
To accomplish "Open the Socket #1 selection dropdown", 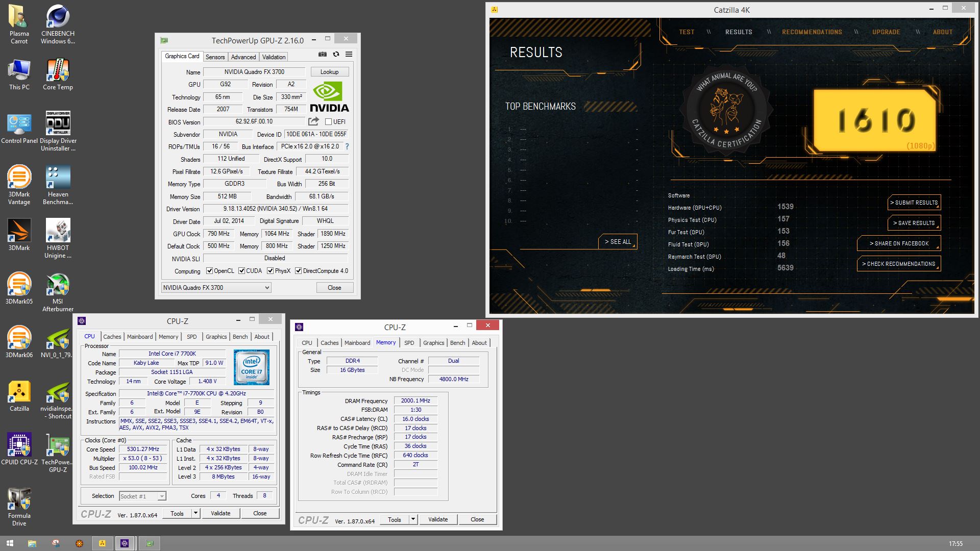I will [x=142, y=496].
